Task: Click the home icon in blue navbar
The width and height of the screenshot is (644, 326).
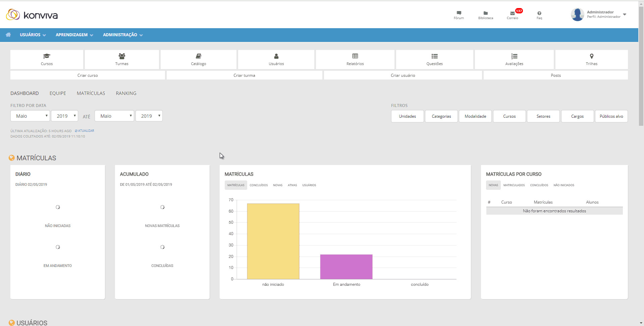Action: point(8,35)
